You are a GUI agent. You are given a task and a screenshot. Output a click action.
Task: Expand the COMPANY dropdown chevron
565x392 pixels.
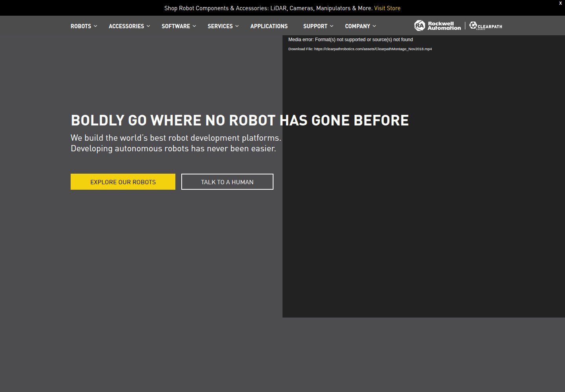tap(374, 26)
